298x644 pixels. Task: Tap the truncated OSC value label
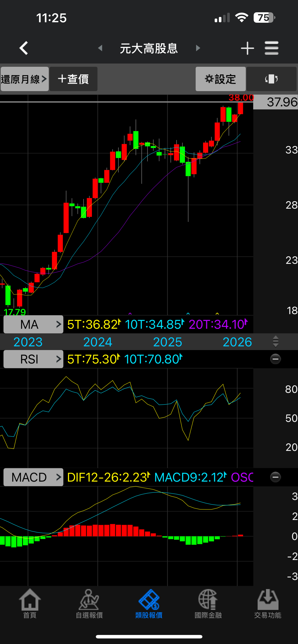[x=242, y=477]
